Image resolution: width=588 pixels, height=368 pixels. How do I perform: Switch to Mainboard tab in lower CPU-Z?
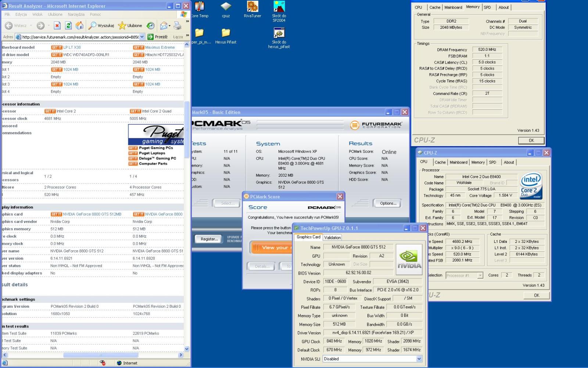[x=459, y=162]
